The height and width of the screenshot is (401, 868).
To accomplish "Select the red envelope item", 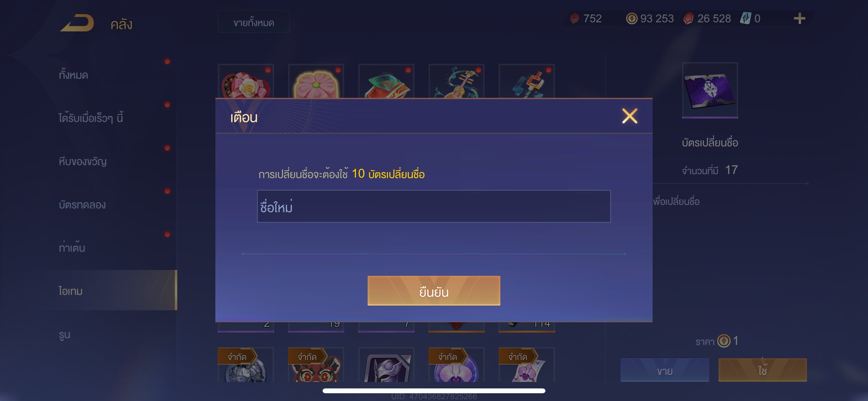I will coord(386,82).
